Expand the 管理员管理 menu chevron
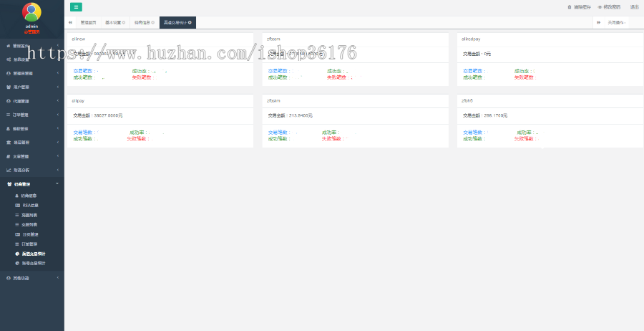The height and width of the screenshot is (331, 644). 57,73
